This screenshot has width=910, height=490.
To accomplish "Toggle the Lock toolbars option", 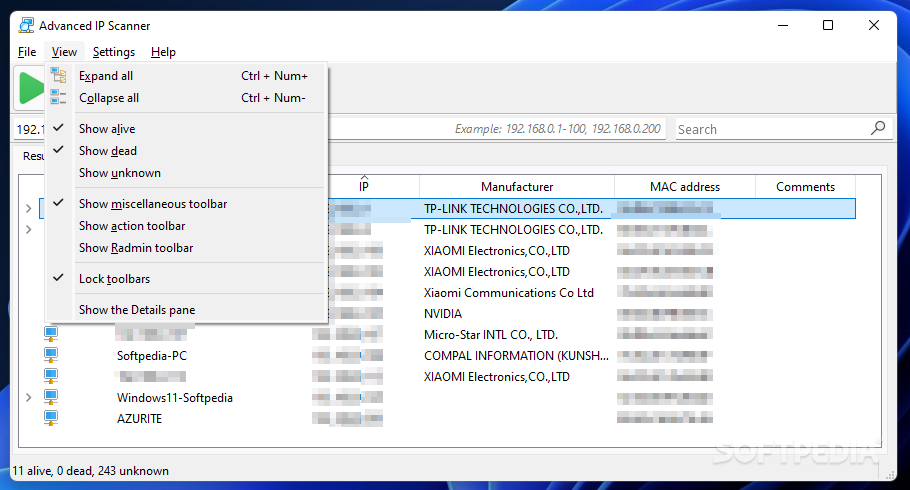I will [x=186, y=279].
